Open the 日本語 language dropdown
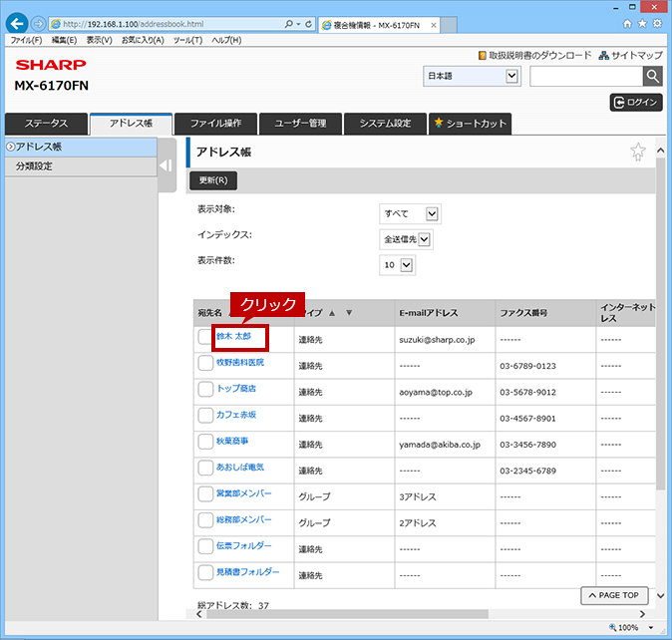Image resolution: width=672 pixels, height=640 pixels. pyautogui.click(x=472, y=76)
